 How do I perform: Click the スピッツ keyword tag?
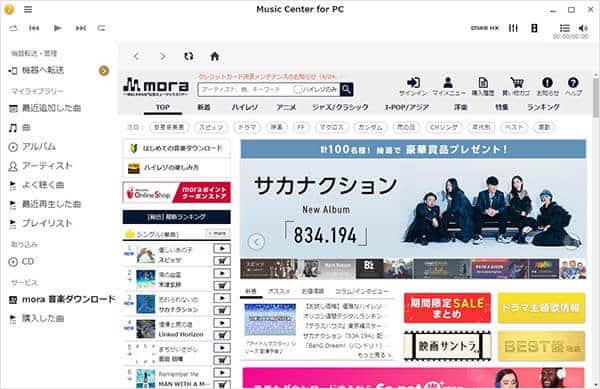point(211,127)
